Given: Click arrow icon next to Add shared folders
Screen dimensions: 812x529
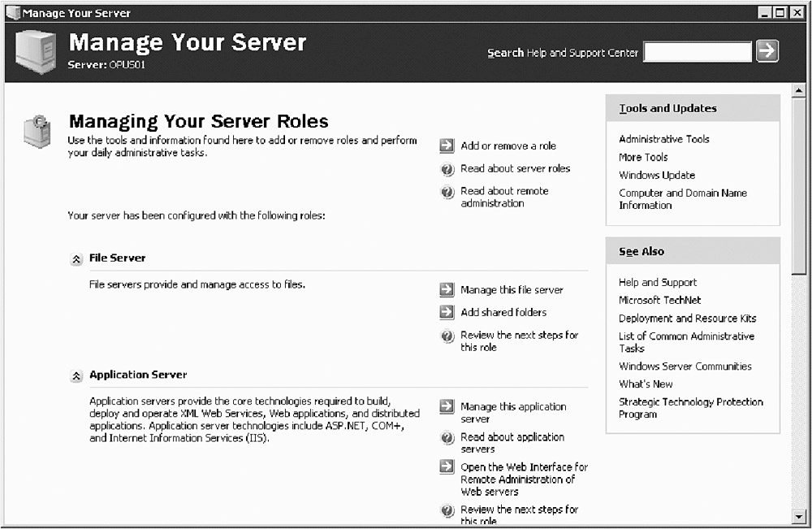Looking at the screenshot, I should tap(447, 312).
